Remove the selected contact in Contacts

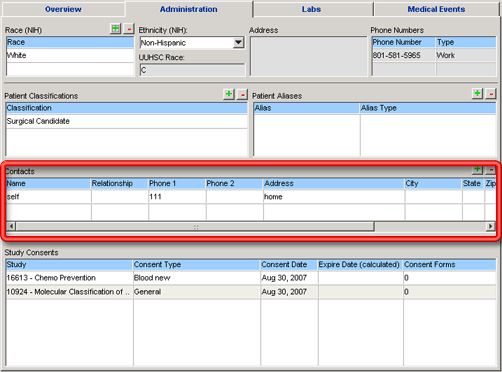click(491, 170)
